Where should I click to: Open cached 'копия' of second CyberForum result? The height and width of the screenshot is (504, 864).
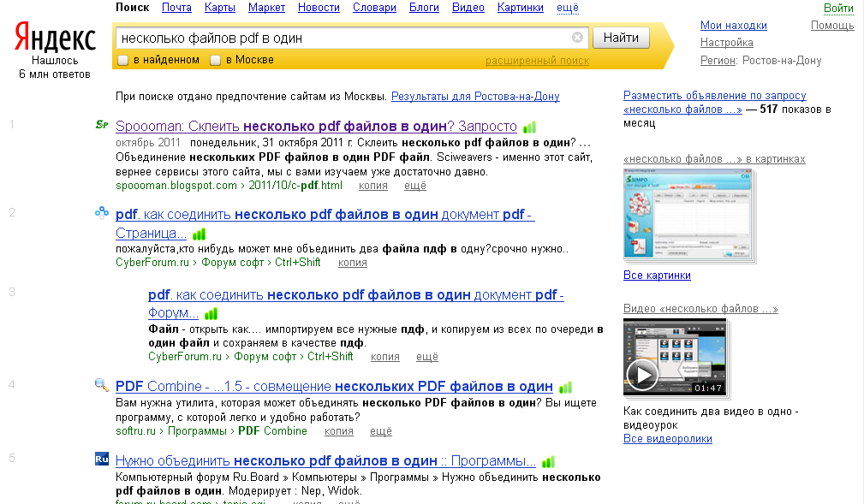click(x=353, y=263)
